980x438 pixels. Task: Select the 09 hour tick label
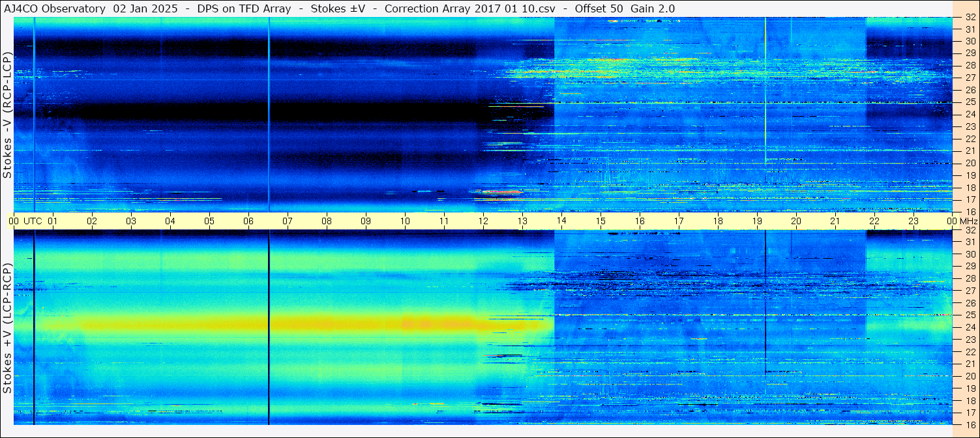point(366,221)
